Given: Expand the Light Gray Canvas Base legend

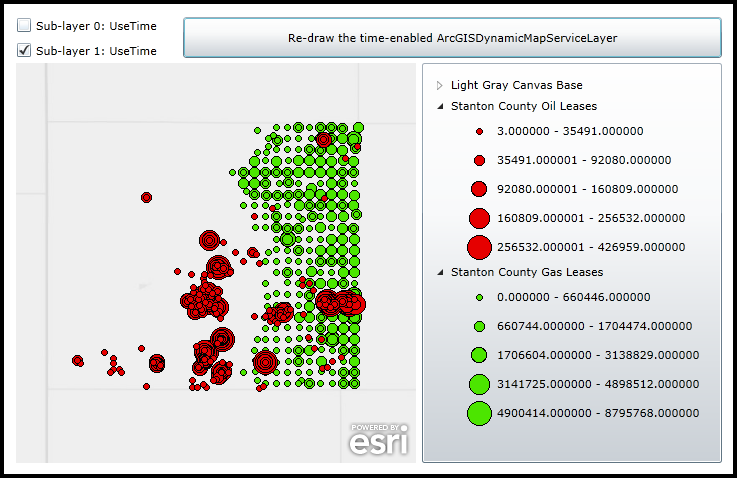Looking at the screenshot, I should (439, 85).
